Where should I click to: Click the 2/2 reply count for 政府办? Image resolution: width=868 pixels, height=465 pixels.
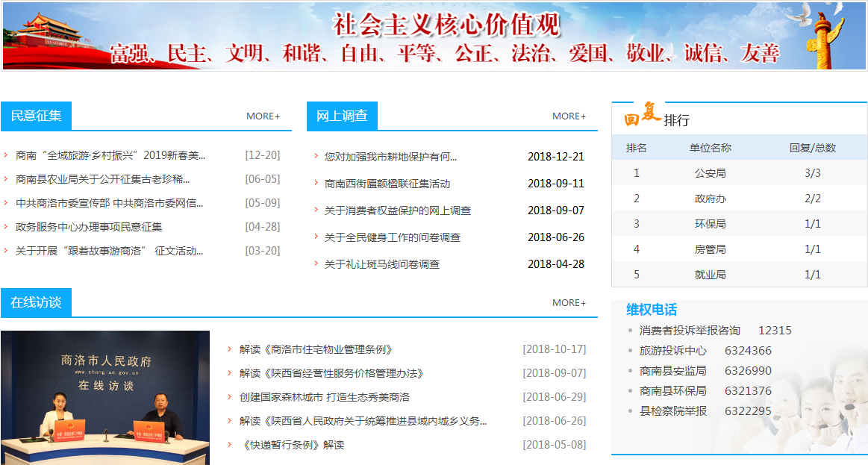coord(813,199)
